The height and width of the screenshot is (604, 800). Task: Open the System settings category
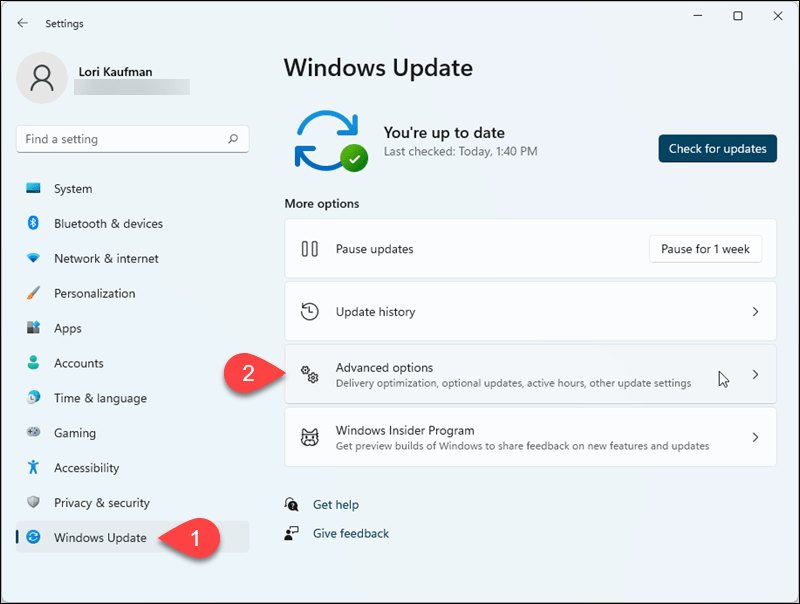pyautogui.click(x=133, y=188)
